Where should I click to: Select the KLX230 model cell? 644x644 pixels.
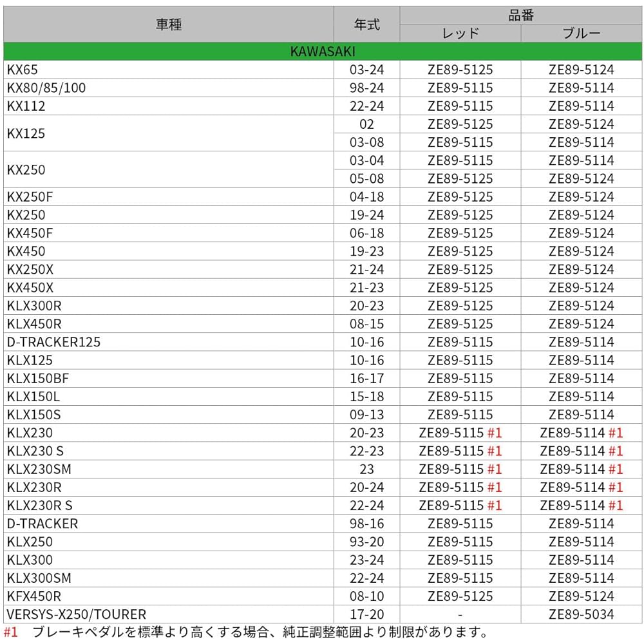168,433
